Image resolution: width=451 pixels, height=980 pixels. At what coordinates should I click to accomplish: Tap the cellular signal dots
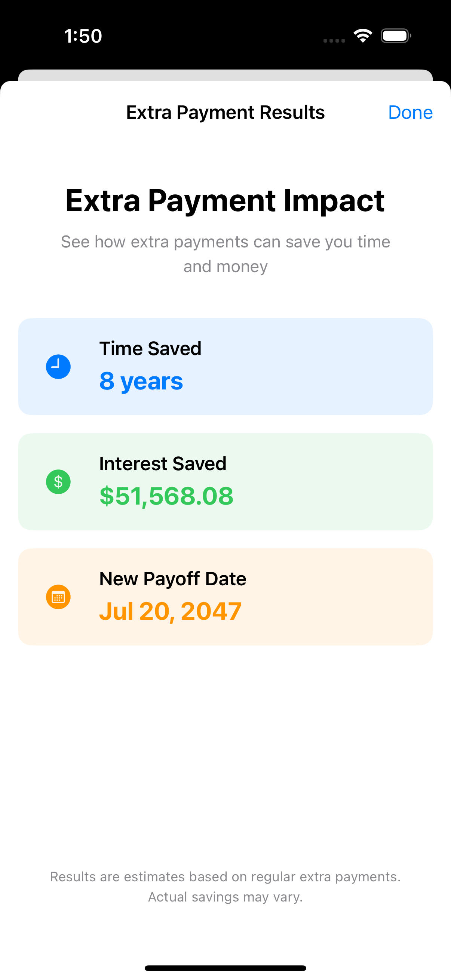[334, 40]
